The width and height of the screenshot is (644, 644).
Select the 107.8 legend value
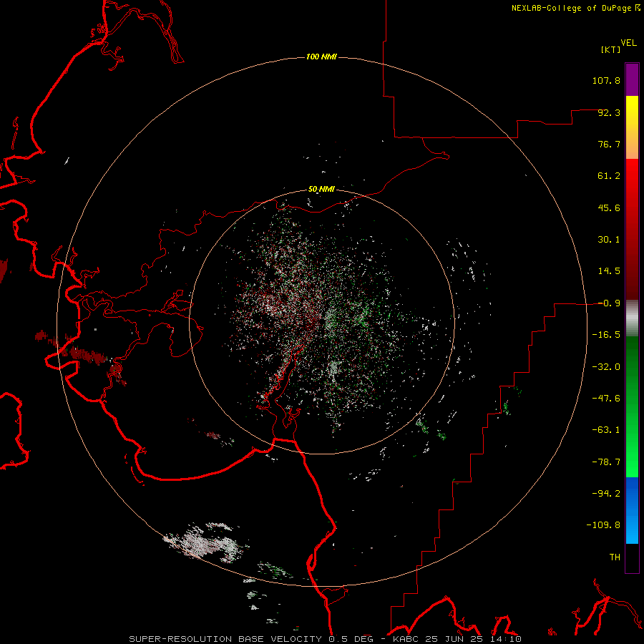pyautogui.click(x=606, y=80)
